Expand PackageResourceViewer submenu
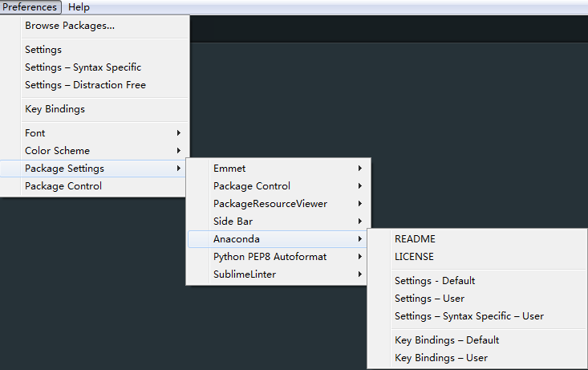 [x=277, y=203]
